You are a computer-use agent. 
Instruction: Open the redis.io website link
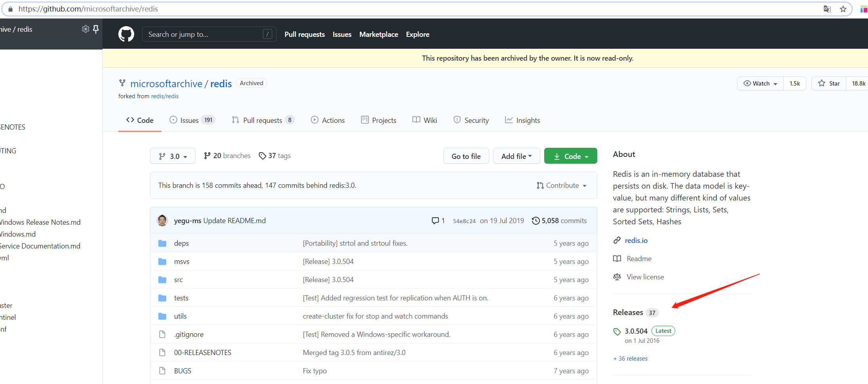pos(636,240)
